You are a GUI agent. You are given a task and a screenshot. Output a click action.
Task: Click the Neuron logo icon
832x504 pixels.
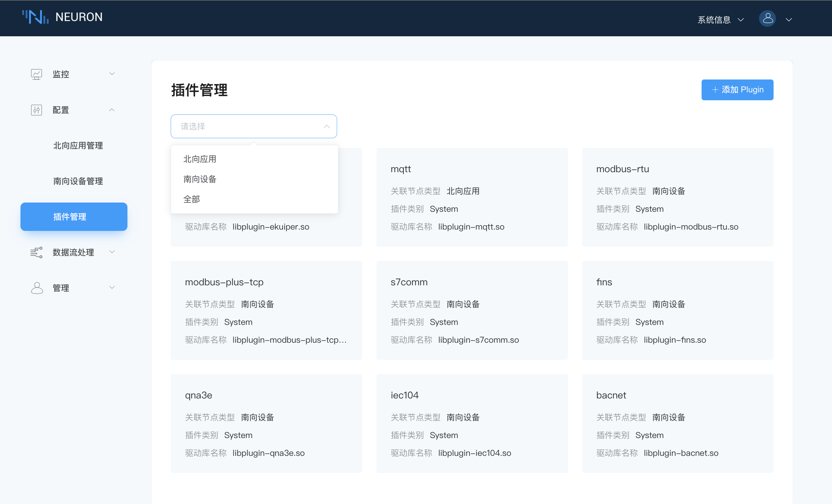[35, 17]
